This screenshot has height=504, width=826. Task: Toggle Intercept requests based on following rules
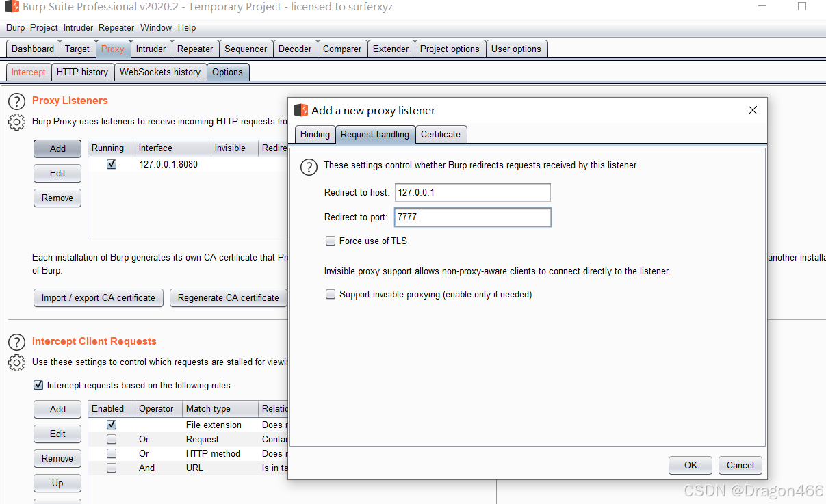tap(38, 385)
